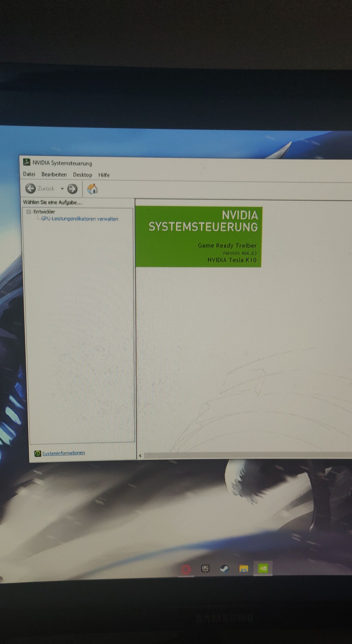Open the back history dropdown arrow
The width and height of the screenshot is (352, 644).
pyautogui.click(x=62, y=189)
